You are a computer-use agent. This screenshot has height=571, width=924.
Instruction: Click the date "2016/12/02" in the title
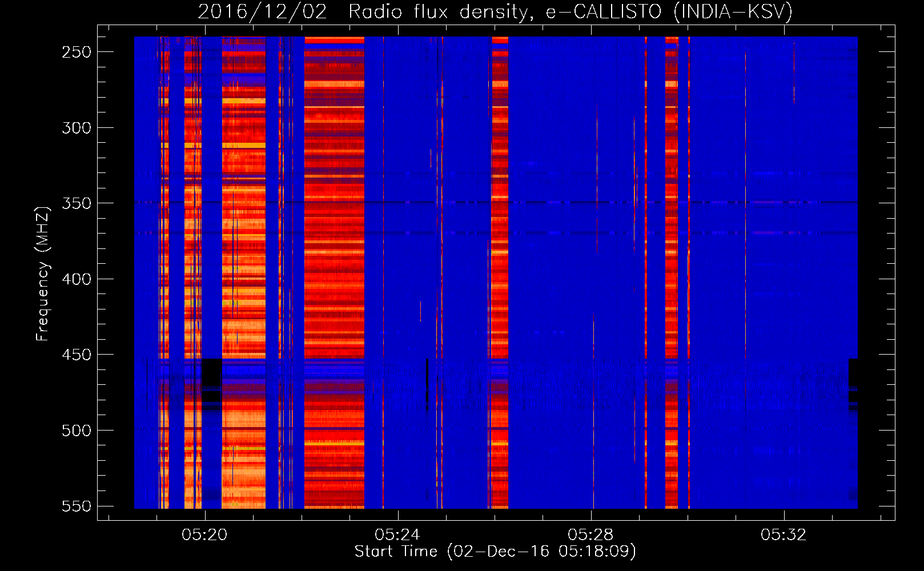(262, 12)
